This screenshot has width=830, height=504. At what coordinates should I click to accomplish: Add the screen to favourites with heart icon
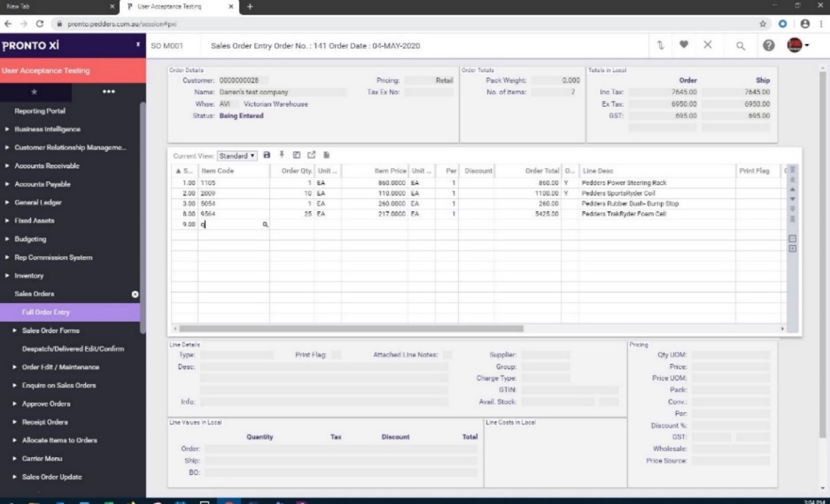(684, 45)
